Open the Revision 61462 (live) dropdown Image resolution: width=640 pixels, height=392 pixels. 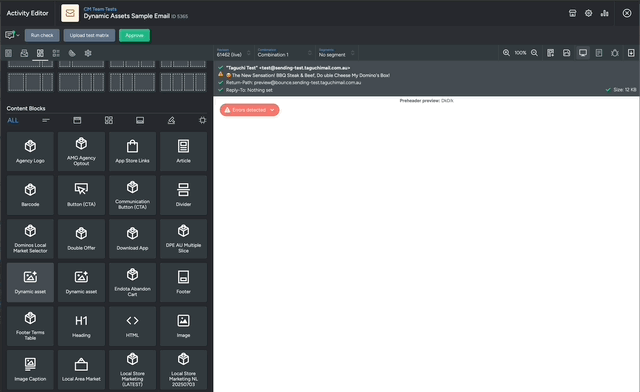(233, 53)
